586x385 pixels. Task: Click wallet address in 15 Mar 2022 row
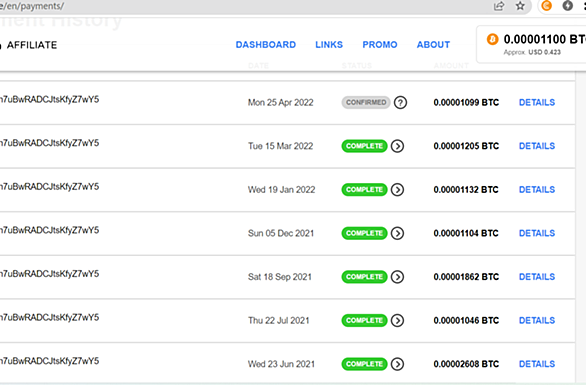(49, 143)
